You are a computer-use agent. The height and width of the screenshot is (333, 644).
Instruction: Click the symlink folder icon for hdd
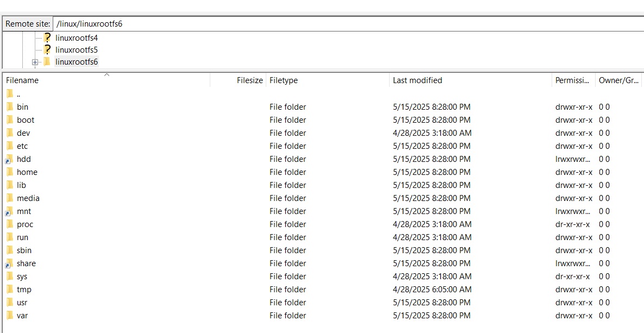pyautogui.click(x=9, y=159)
